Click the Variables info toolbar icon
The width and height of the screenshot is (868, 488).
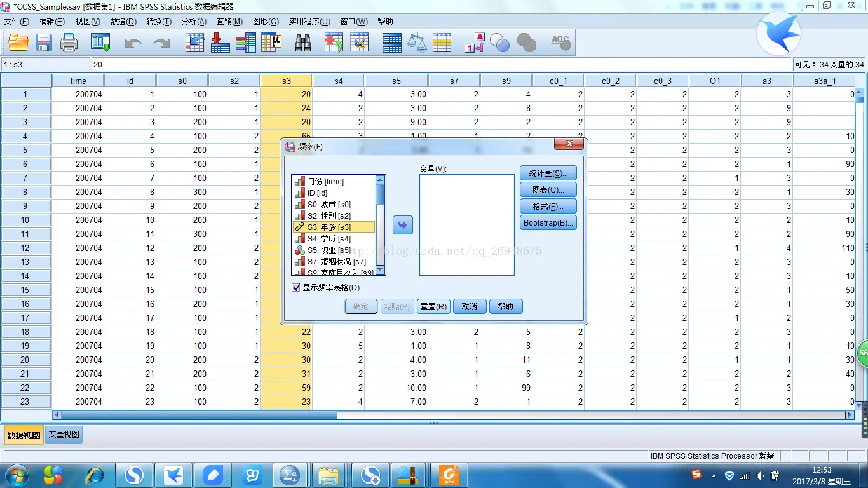(x=245, y=43)
